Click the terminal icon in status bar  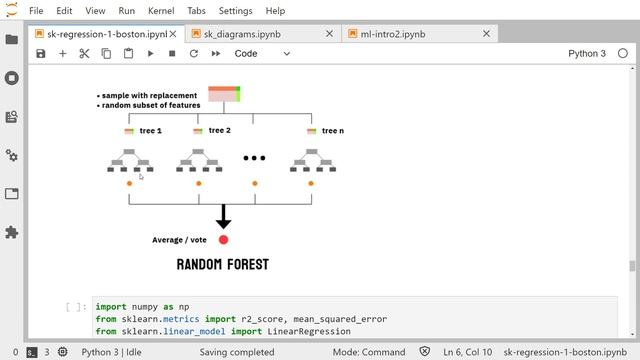point(32,352)
